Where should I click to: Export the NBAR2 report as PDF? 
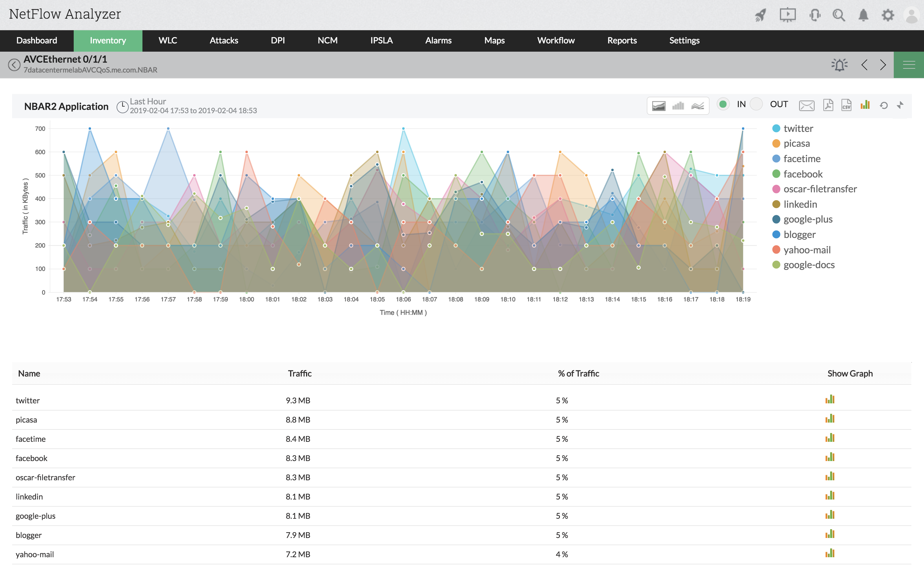[828, 106]
